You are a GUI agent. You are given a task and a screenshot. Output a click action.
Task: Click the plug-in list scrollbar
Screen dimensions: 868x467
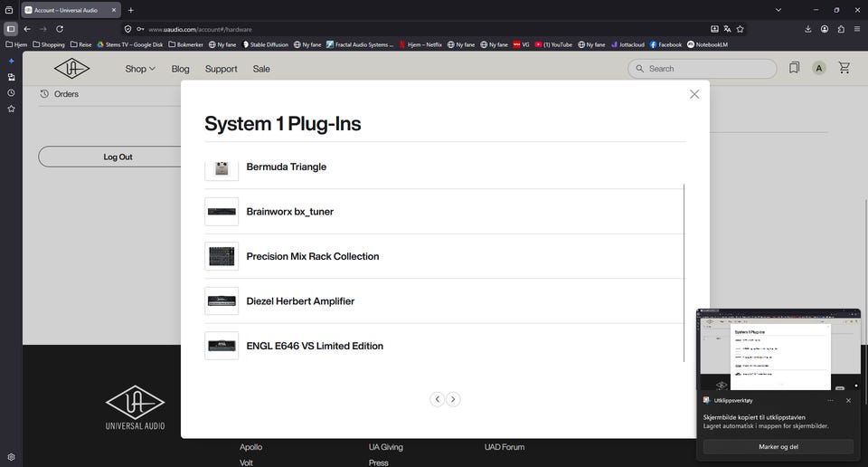[x=684, y=272]
